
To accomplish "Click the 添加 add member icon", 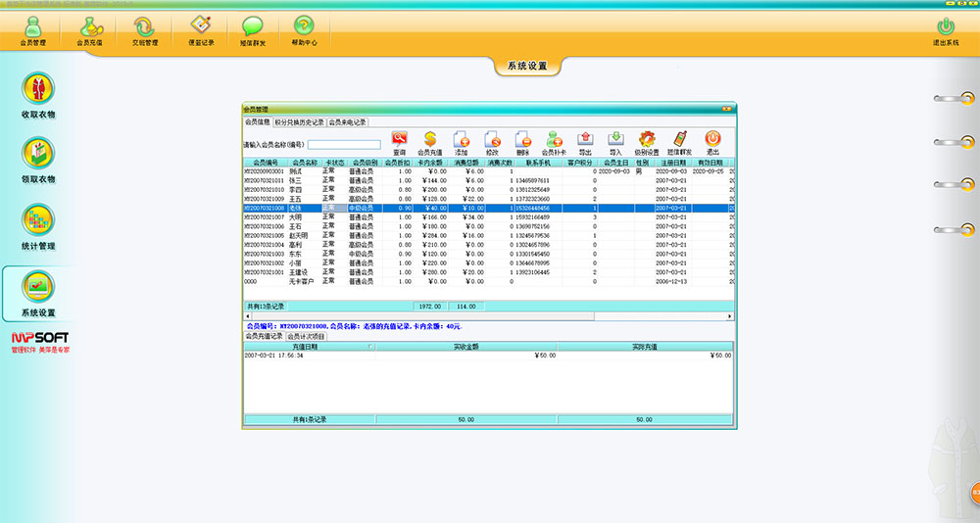I will [462, 140].
